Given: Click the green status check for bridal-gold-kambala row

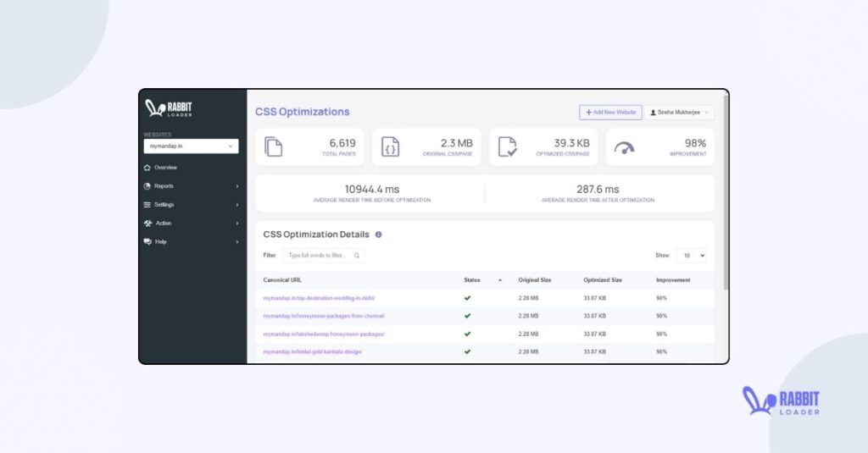Looking at the screenshot, I should 468,351.
